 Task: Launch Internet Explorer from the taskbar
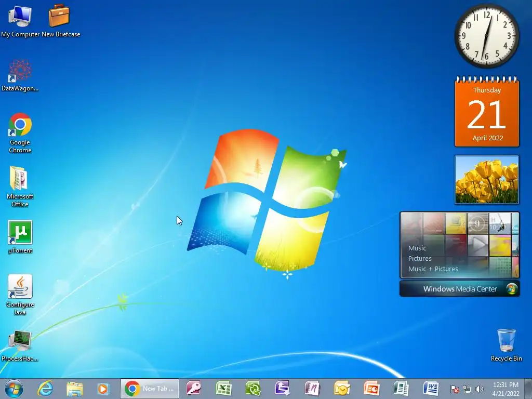[x=45, y=389]
